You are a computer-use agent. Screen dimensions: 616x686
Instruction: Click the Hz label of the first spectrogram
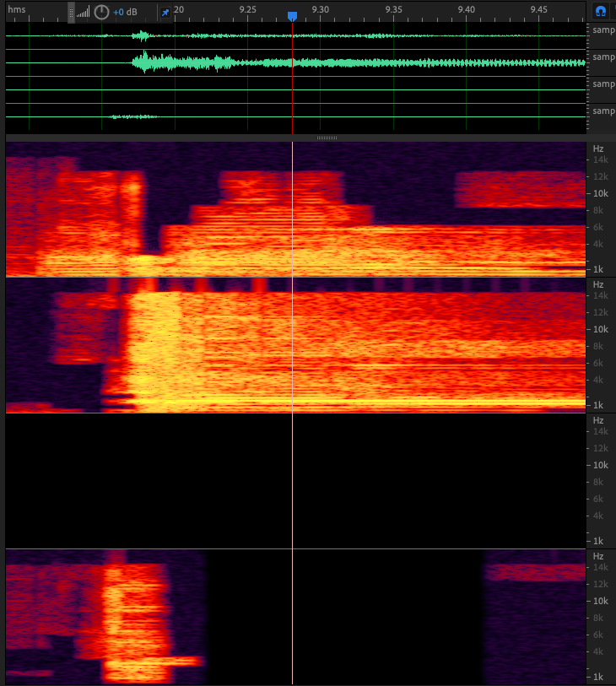598,149
